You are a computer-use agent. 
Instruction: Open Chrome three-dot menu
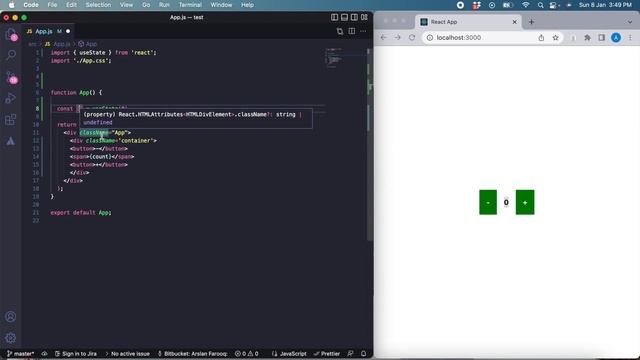coord(630,38)
